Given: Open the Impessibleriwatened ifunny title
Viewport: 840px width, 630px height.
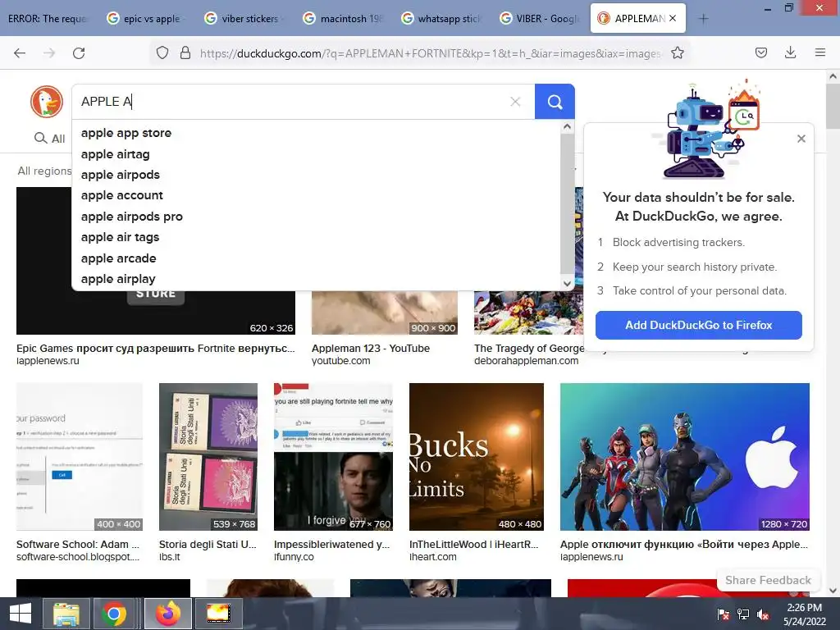Looking at the screenshot, I should click(x=331, y=545).
